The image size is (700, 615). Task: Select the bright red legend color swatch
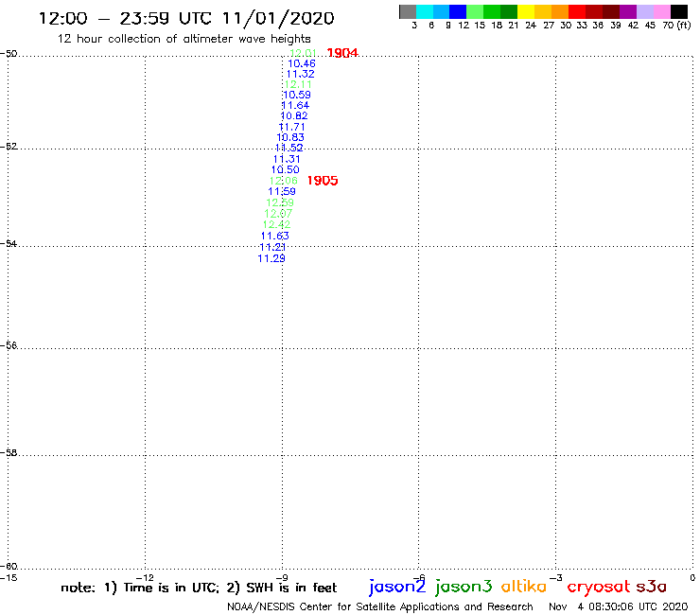pos(577,11)
